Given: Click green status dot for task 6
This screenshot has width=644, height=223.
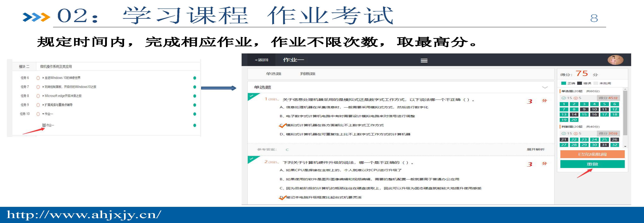Looking at the screenshot, I should coord(195,78).
